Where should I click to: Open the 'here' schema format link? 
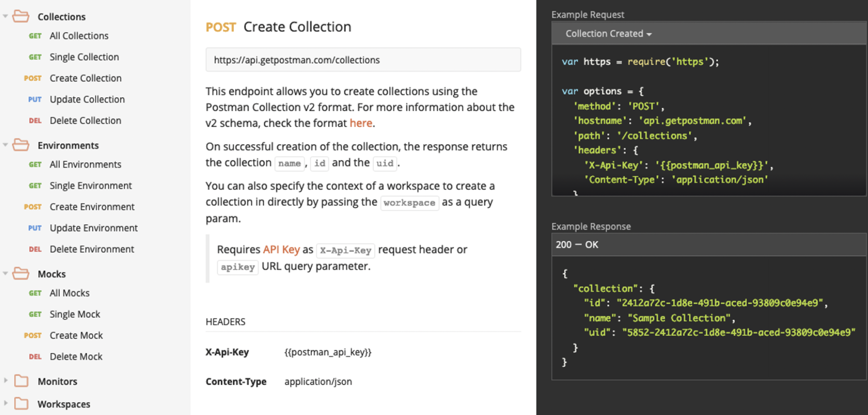click(x=360, y=123)
